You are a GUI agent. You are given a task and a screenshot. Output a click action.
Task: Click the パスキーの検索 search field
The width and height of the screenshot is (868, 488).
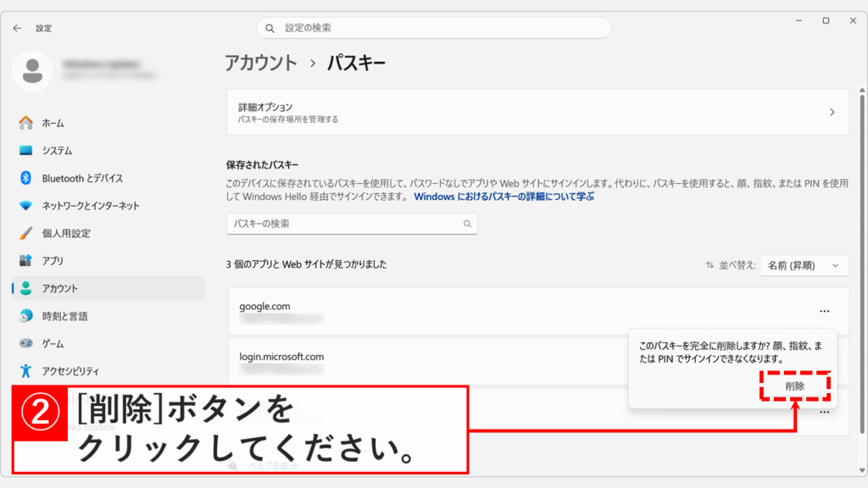pyautogui.click(x=352, y=224)
